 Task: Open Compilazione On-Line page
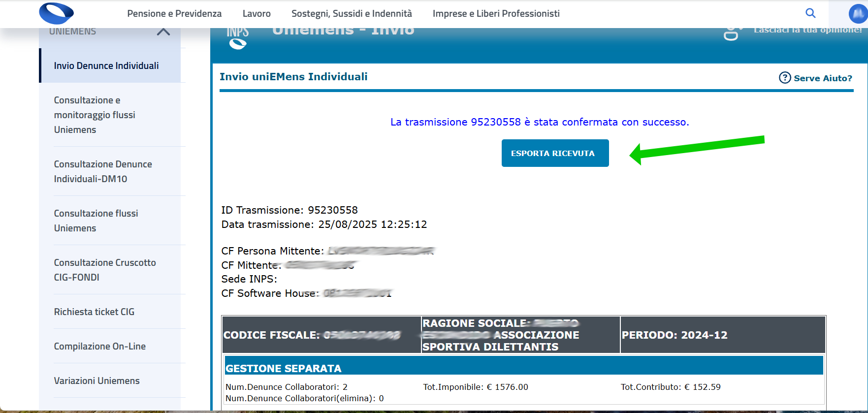pos(100,346)
